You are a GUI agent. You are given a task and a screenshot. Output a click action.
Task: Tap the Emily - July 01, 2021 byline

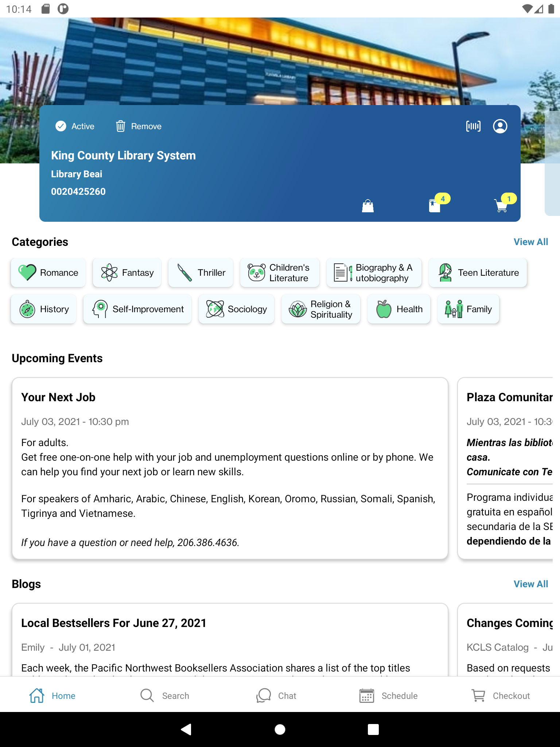[x=68, y=647]
